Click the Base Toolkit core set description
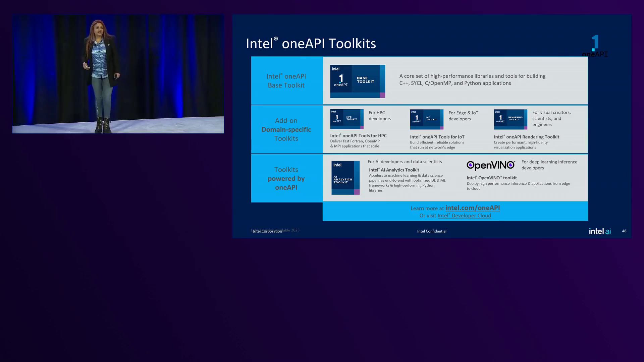Screen dimensions: 644x362 click(472, 80)
